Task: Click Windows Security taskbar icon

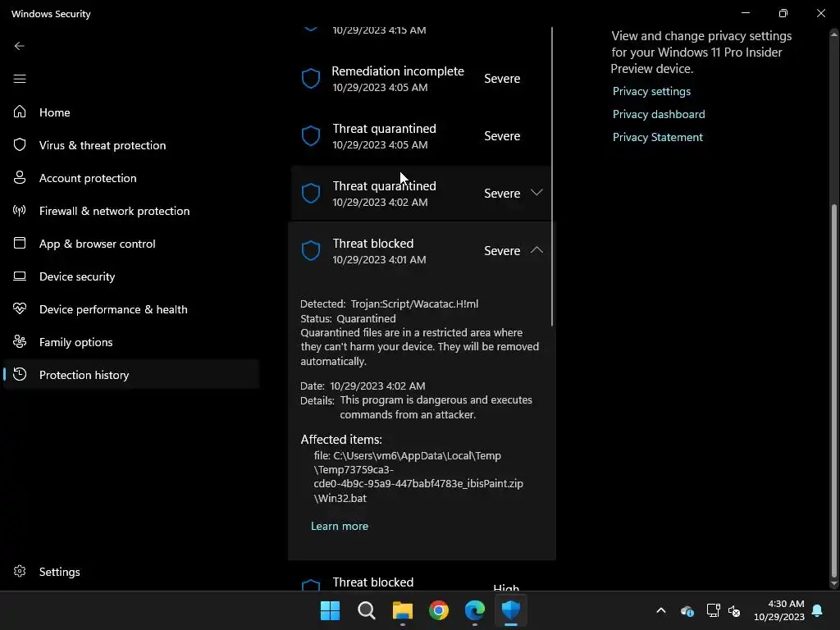Action: pyautogui.click(x=510, y=610)
